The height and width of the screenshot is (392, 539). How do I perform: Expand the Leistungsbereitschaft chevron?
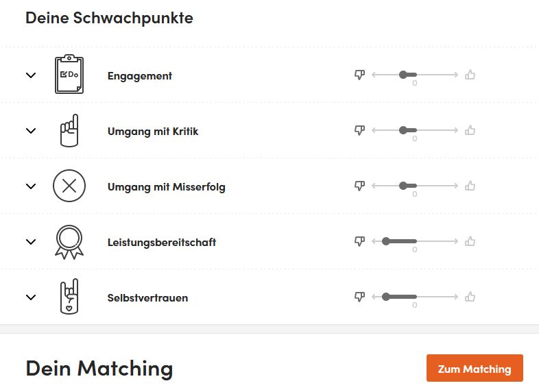31,242
